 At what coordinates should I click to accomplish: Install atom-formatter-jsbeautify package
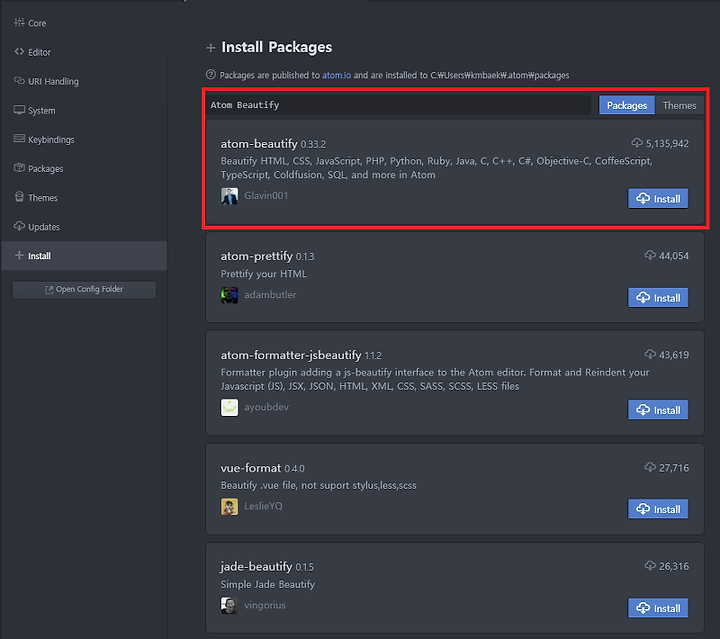click(658, 410)
